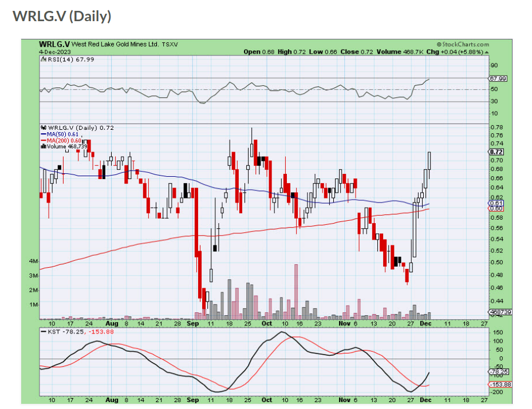Click the 468739 volume tag on right axis
Viewport: 532px width, 409px height.
tap(500, 312)
